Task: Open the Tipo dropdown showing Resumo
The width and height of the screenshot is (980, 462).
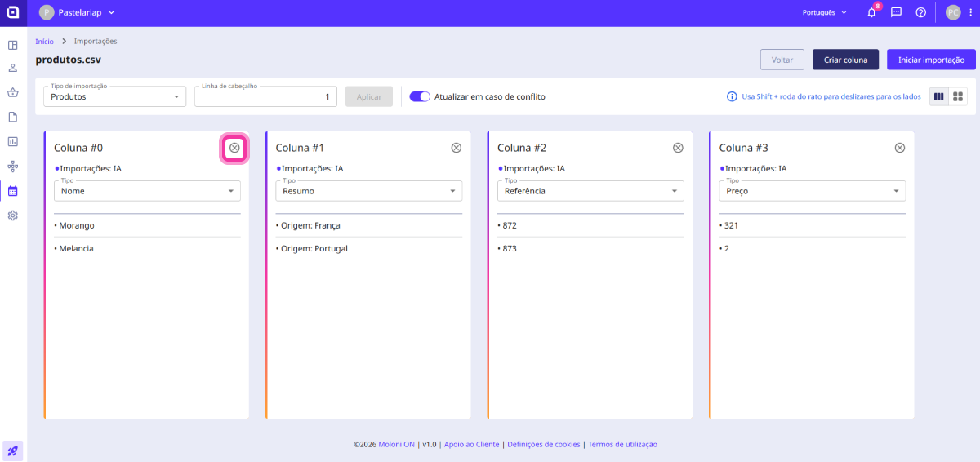Action: coord(369,191)
